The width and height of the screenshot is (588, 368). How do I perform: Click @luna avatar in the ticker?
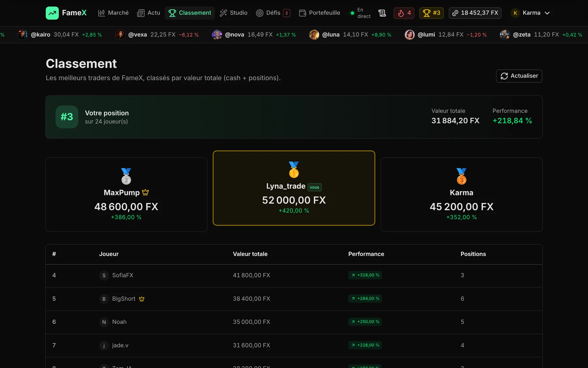(x=314, y=35)
